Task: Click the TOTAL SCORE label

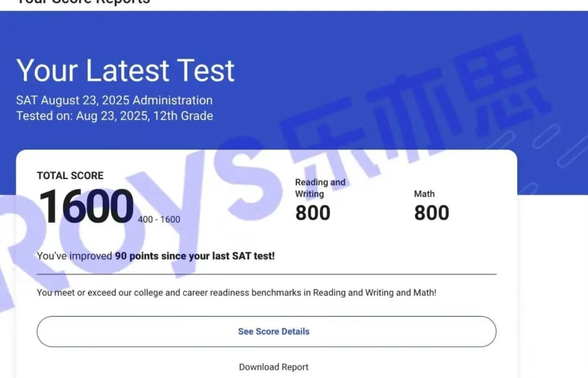Action: 70,175
